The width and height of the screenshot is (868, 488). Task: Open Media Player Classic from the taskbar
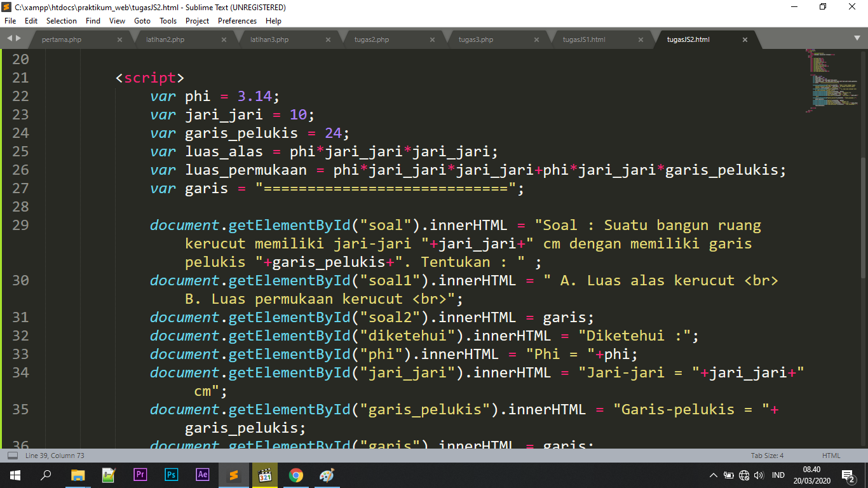(x=265, y=475)
